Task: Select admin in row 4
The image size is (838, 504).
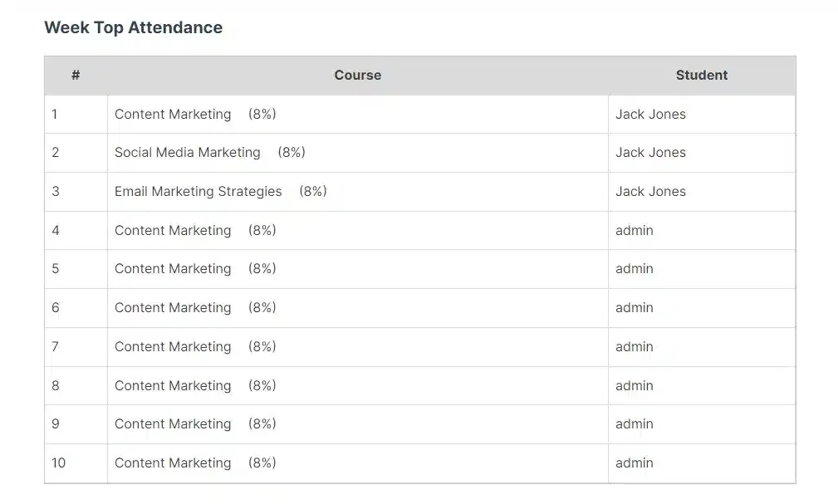Action: (x=634, y=230)
